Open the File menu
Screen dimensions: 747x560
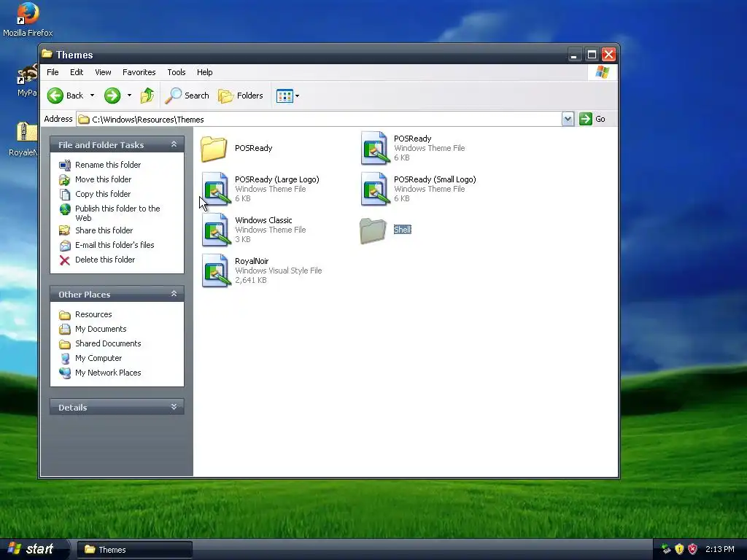(x=53, y=72)
